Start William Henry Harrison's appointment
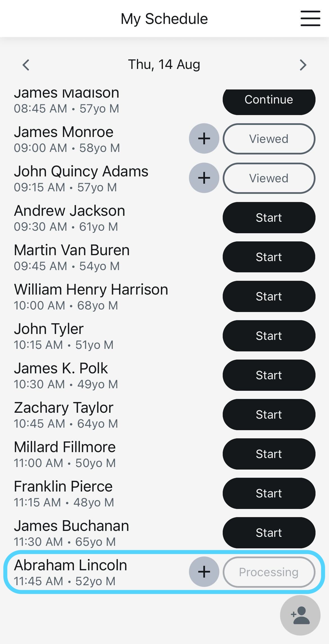The width and height of the screenshot is (329, 644). click(x=269, y=296)
